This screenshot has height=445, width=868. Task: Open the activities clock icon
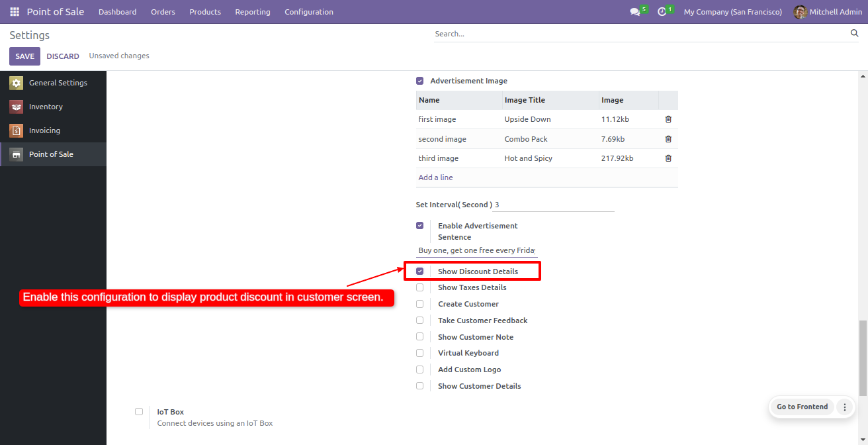pos(662,12)
